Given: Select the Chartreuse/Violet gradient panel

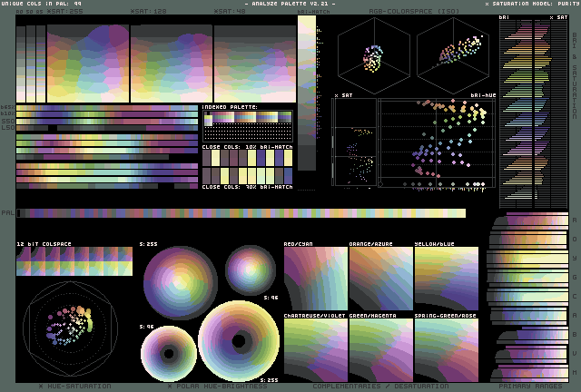Looking at the screenshot, I should [315, 349].
